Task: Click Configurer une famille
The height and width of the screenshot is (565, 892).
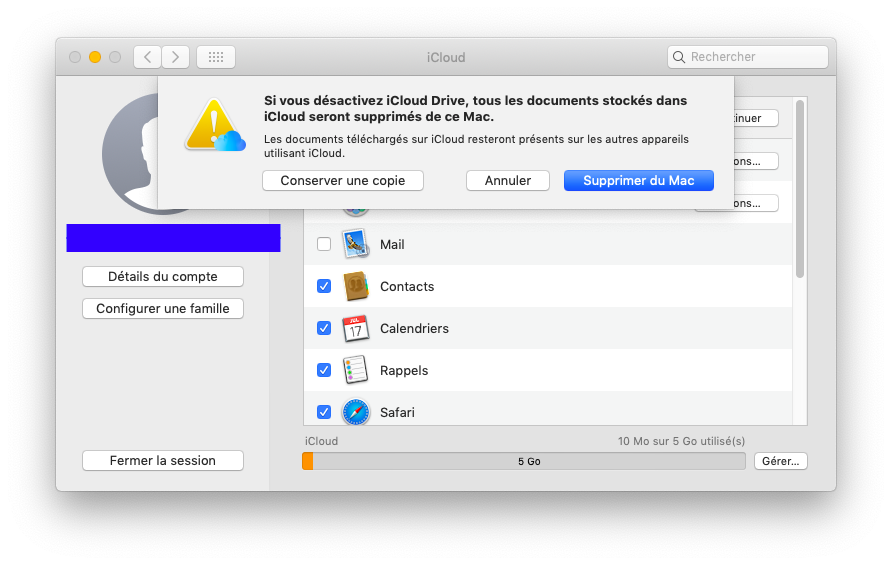Action: point(163,308)
